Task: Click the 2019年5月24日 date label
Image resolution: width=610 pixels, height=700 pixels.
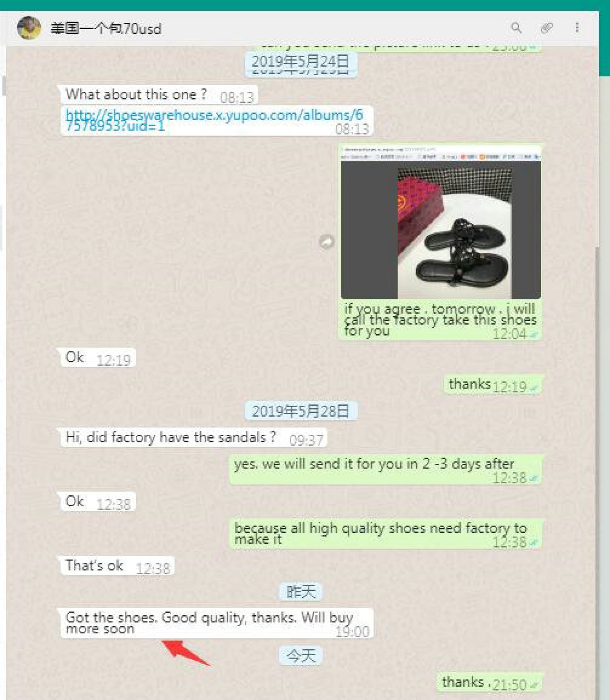Action: pos(301,62)
